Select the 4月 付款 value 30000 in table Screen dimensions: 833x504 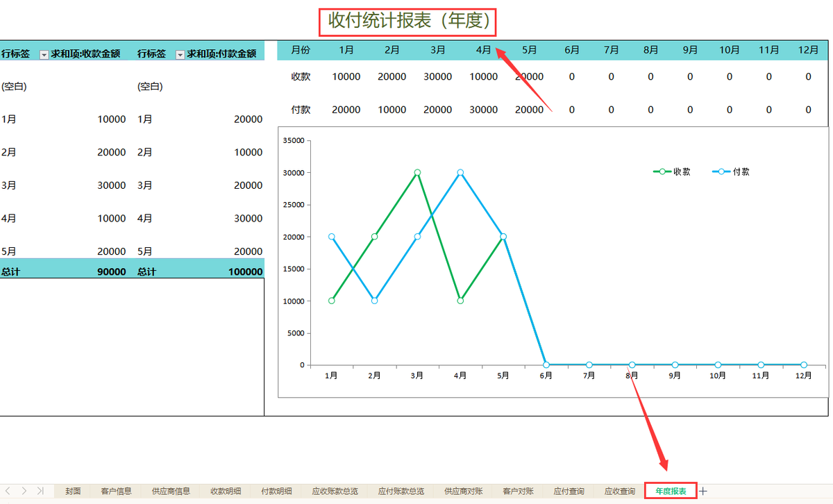(483, 109)
